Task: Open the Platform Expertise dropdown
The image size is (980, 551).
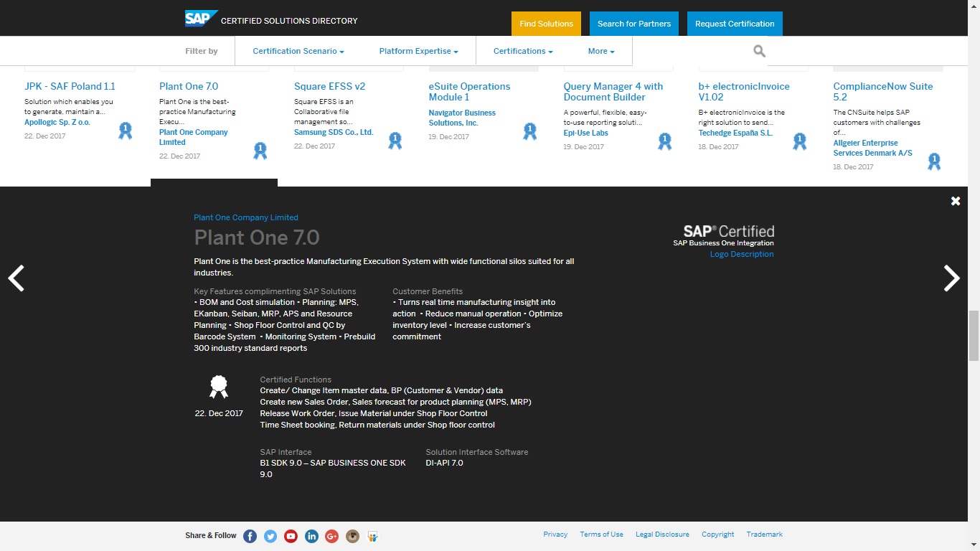Action: [x=418, y=51]
